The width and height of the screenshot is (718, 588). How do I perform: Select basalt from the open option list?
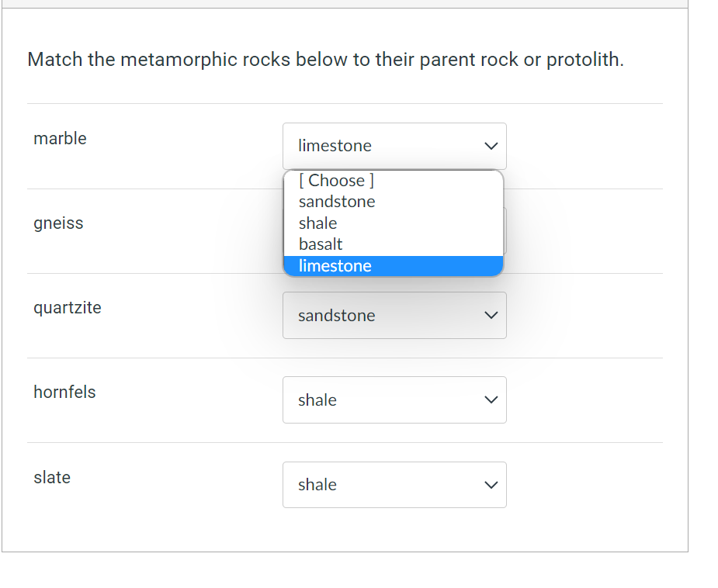click(x=321, y=244)
